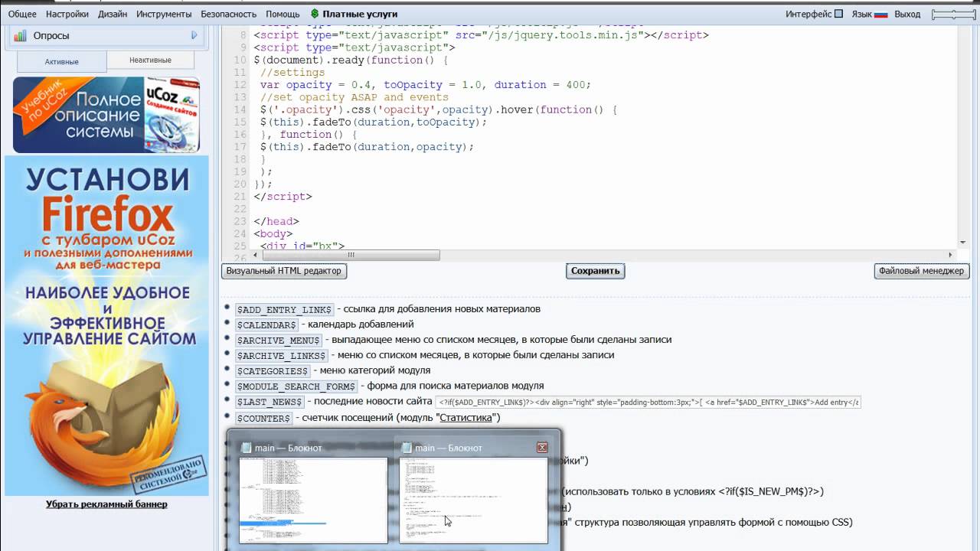The width and height of the screenshot is (980, 551).
Task: Click the </script> tag on line 21
Action: (283, 197)
